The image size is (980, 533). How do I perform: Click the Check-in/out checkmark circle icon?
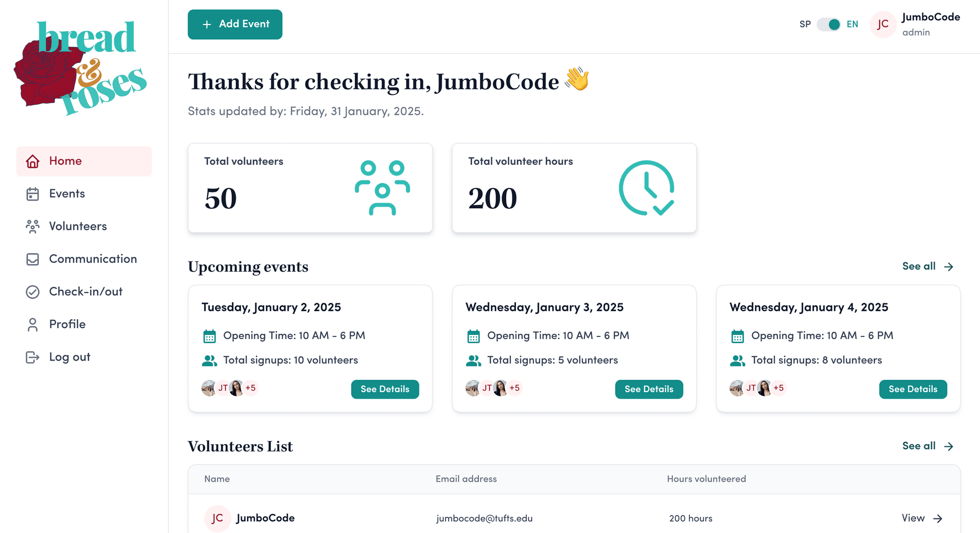[x=33, y=292]
